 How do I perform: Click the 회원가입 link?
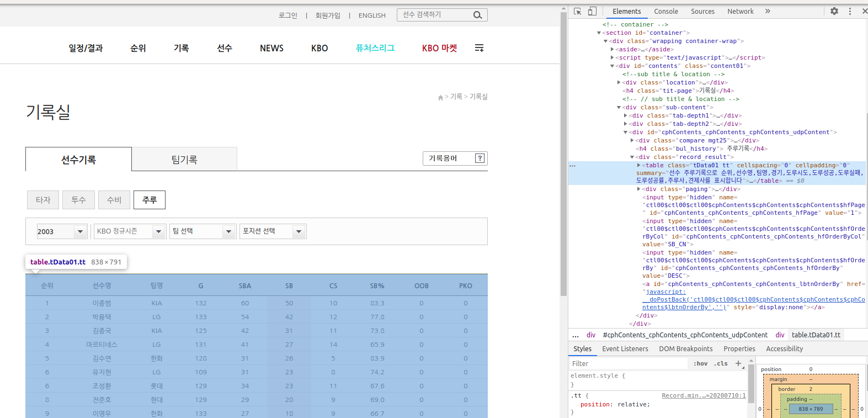[x=328, y=15]
